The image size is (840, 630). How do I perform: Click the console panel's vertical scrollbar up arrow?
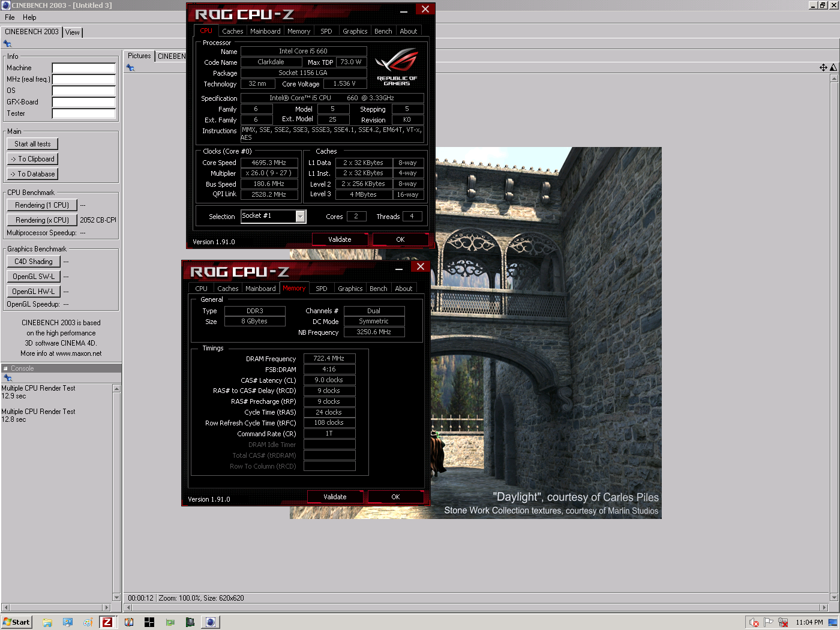click(x=117, y=389)
